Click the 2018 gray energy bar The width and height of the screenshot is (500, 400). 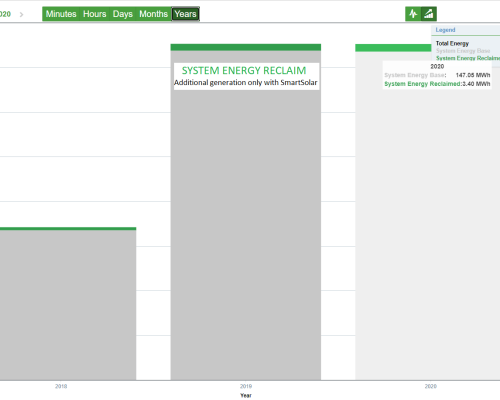coord(68,305)
